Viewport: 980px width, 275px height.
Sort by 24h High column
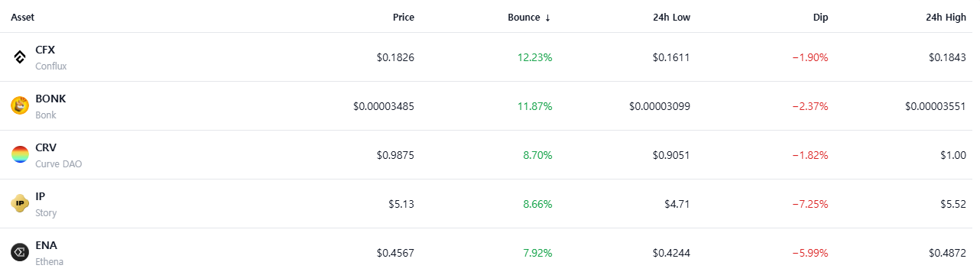(947, 17)
